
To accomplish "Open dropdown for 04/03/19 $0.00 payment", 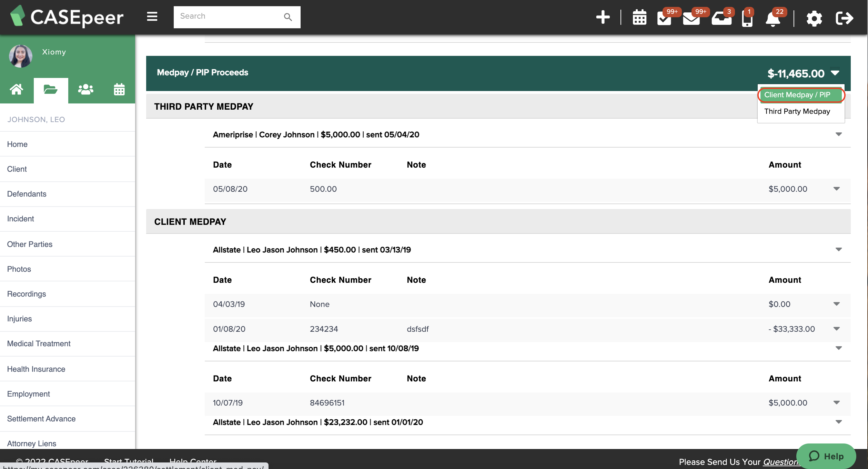I will pos(837,304).
